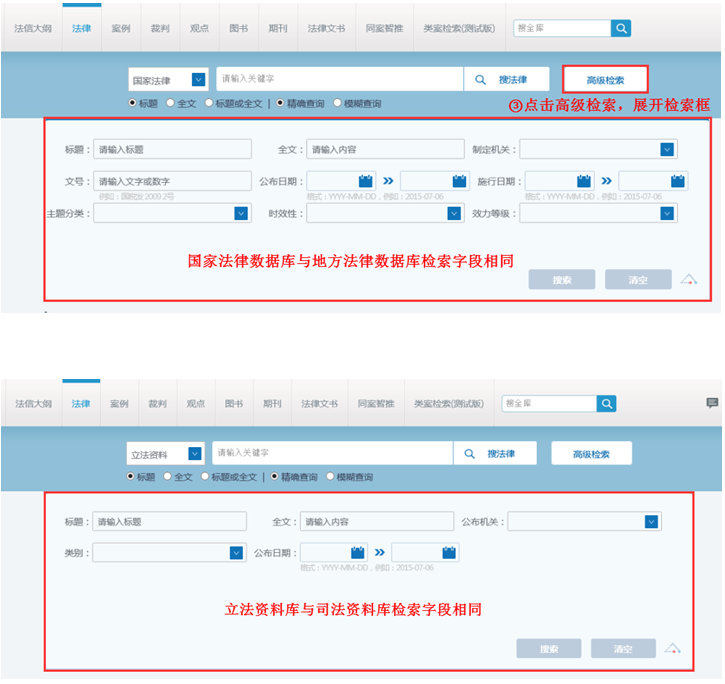Open the 类别 dropdown list
Viewport: 725px width, 684px height.
(236, 552)
